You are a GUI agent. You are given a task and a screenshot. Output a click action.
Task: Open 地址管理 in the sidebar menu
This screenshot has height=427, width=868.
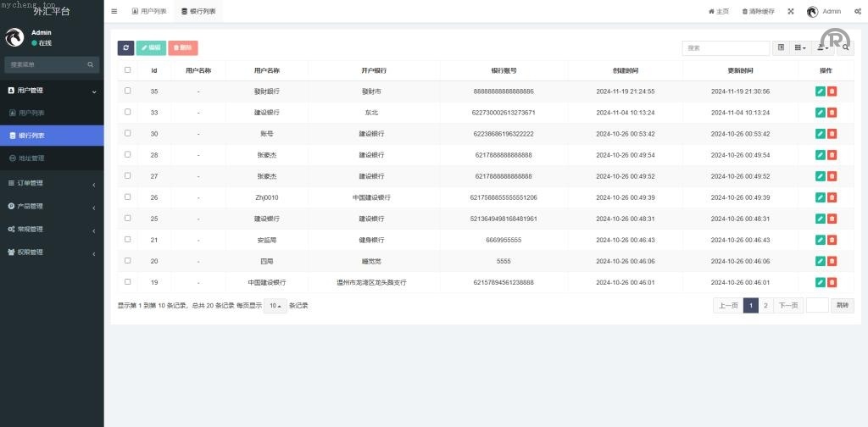click(x=31, y=158)
